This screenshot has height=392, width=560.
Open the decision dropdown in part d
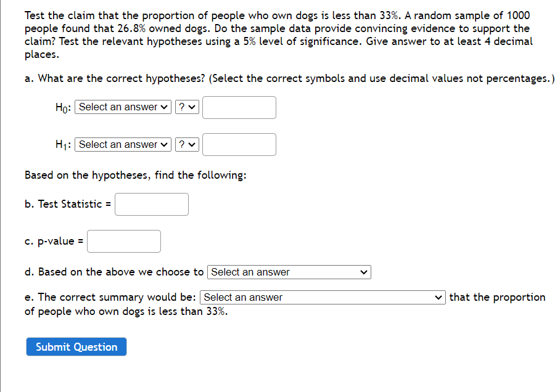click(289, 272)
